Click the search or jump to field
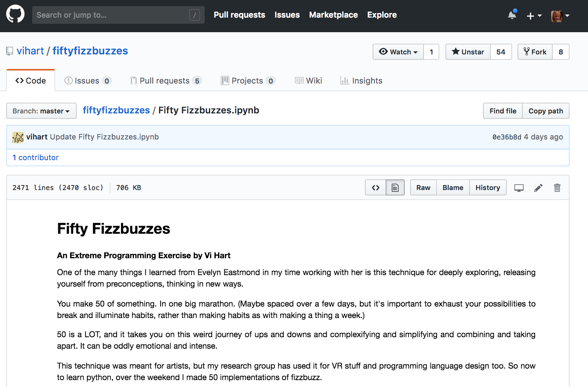The width and height of the screenshot is (588, 387). click(118, 15)
